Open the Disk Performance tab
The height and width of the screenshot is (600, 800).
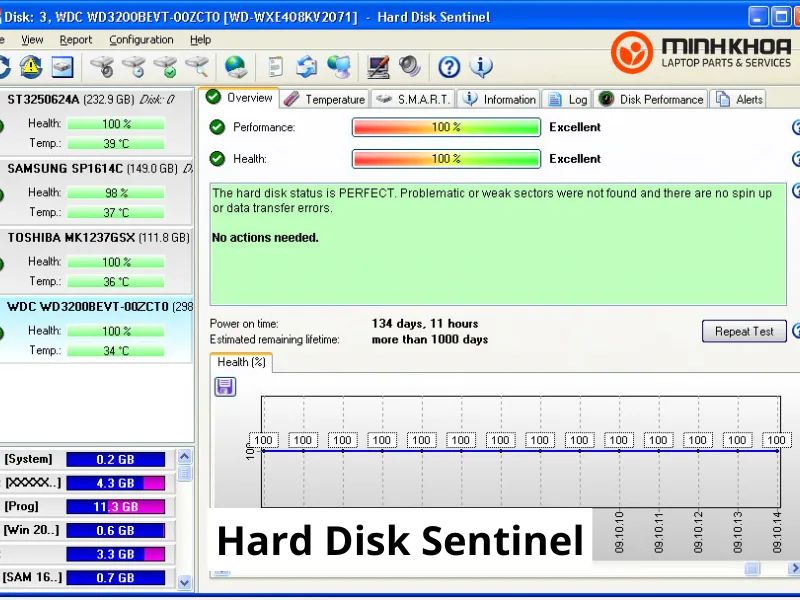click(x=651, y=99)
